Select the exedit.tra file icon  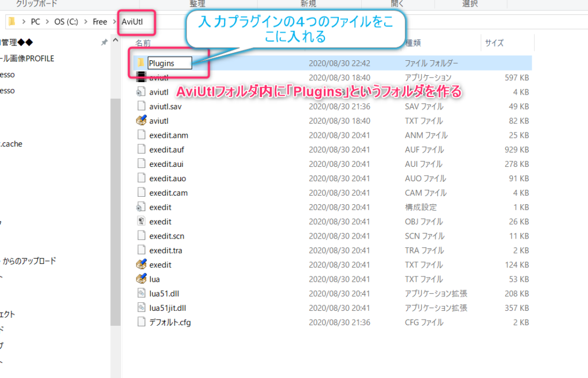pyautogui.click(x=141, y=250)
